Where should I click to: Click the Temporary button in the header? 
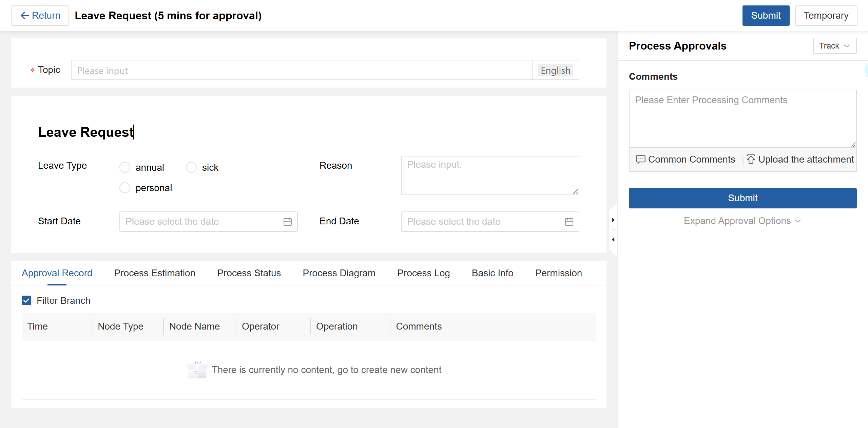(826, 16)
